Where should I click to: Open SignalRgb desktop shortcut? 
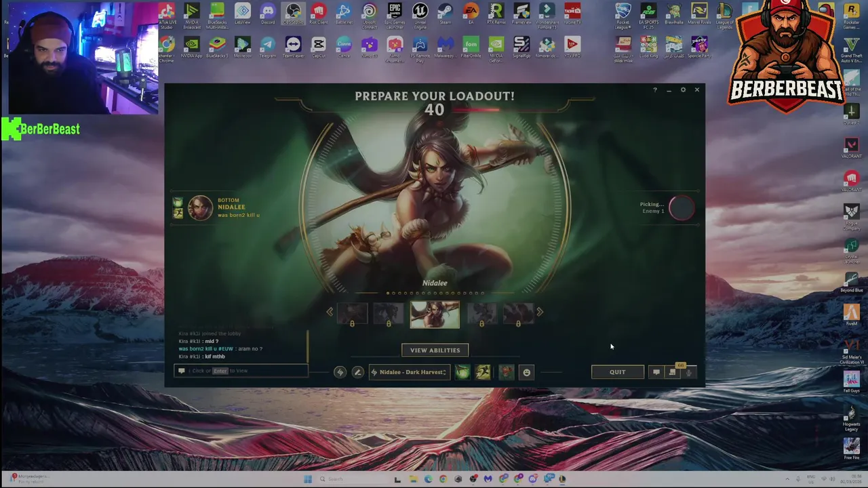521,47
